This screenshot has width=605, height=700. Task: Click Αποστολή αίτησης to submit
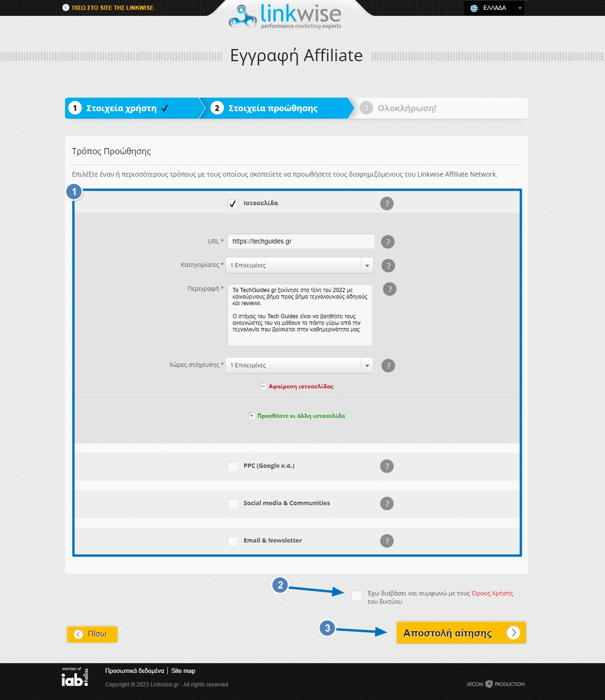pyautogui.click(x=461, y=632)
